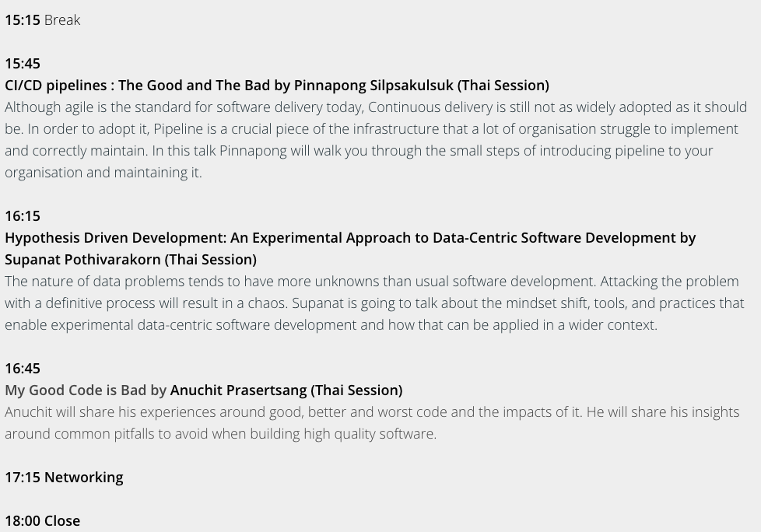Screen dimensions: 761x532
Task: Click '(Thai Session)' label after Silpsakulsuk
Action: tap(503, 86)
